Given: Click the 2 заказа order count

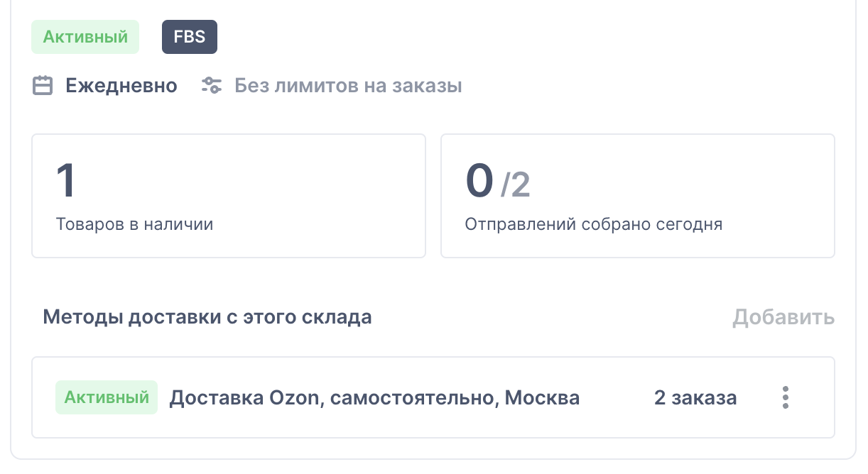Looking at the screenshot, I should 695,398.
